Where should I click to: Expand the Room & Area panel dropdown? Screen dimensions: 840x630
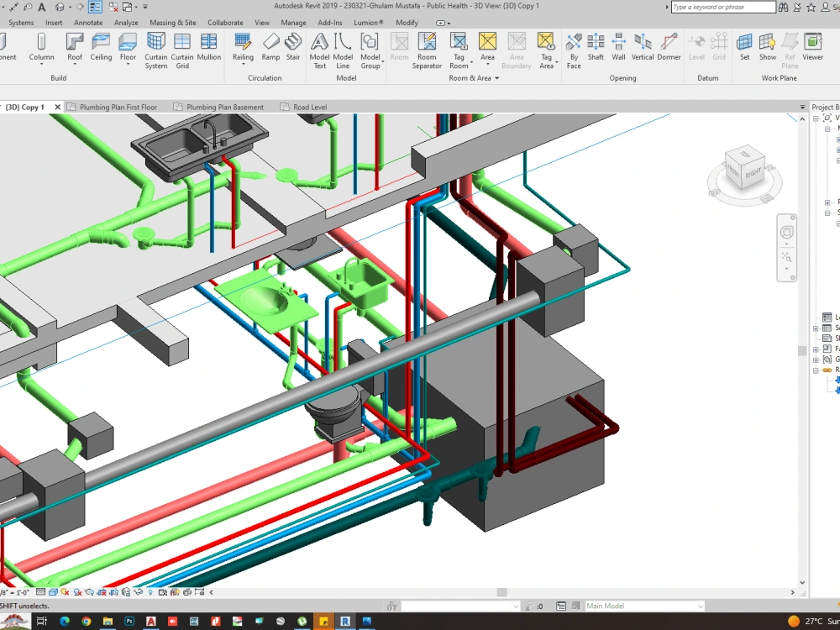pos(496,77)
